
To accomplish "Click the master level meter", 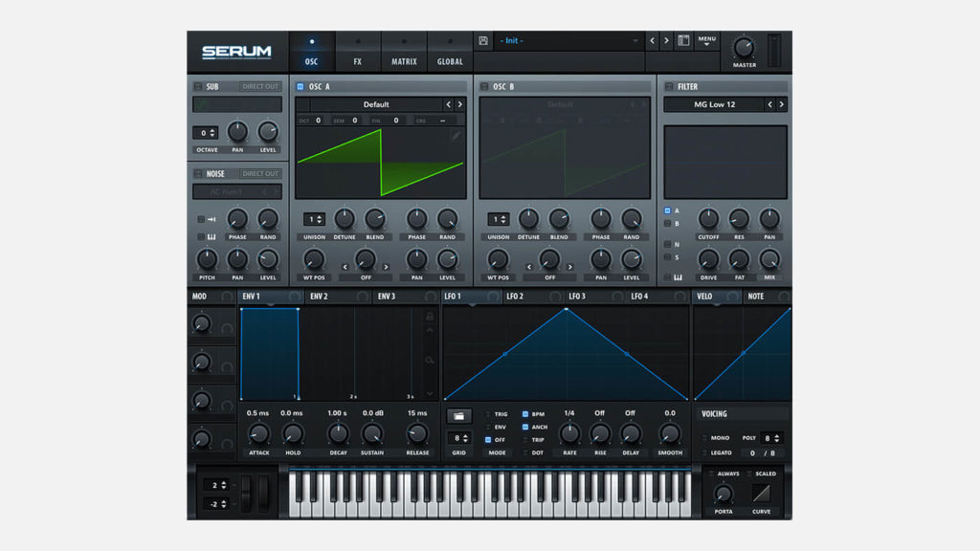I will click(773, 51).
